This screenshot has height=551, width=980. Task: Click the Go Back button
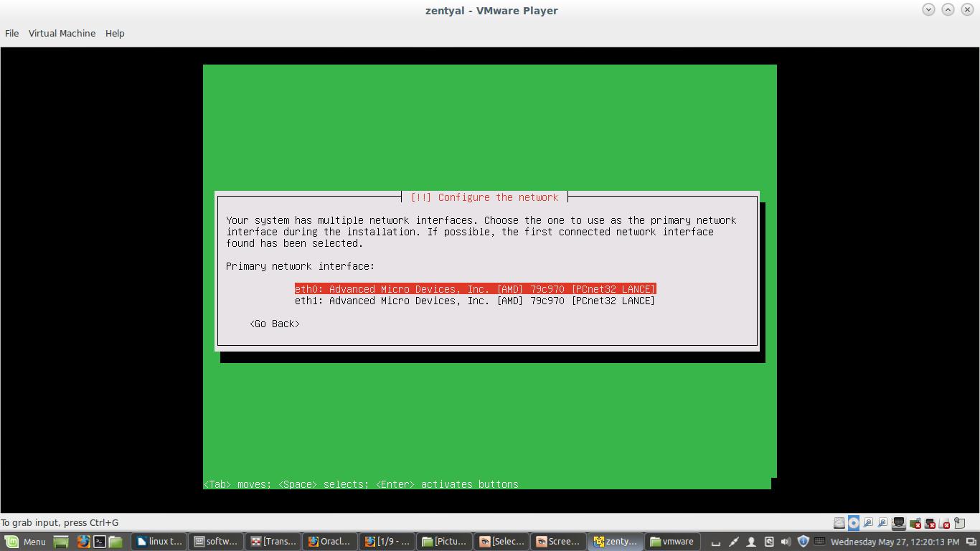[x=275, y=324]
